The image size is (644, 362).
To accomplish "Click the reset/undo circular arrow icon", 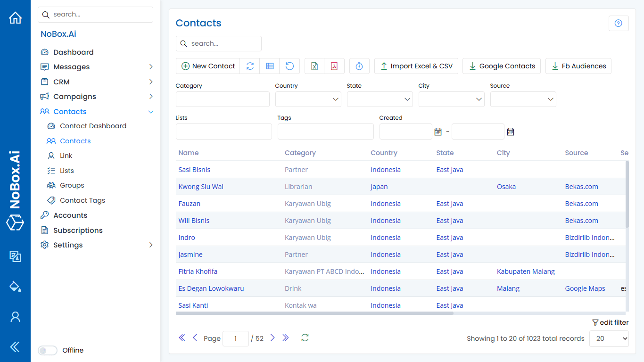I will (289, 66).
